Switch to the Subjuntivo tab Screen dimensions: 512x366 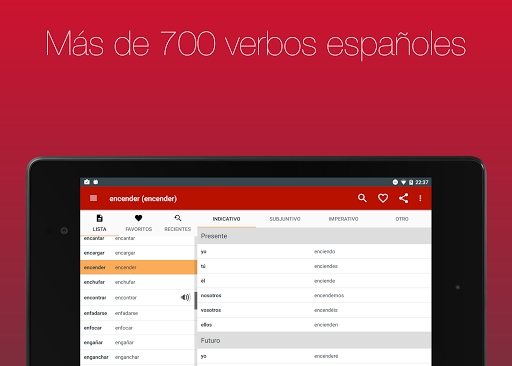point(285,219)
